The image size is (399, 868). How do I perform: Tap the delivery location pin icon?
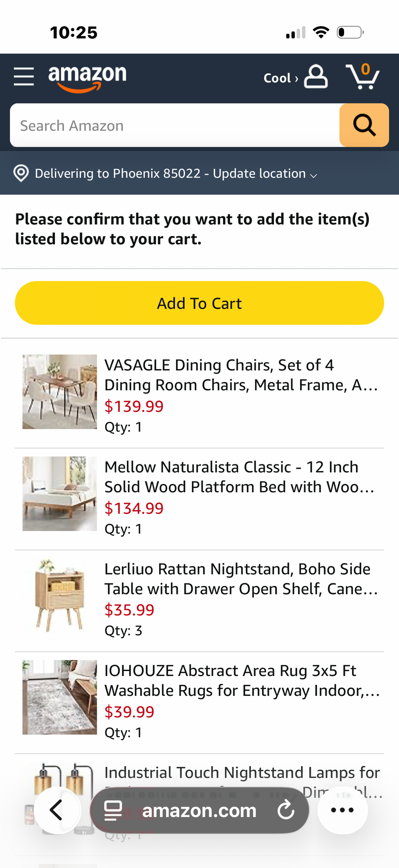[21, 173]
